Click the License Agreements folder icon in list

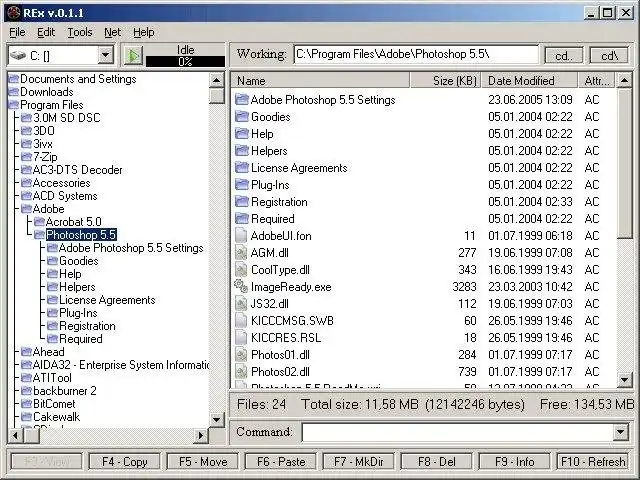pyautogui.click(x=242, y=168)
